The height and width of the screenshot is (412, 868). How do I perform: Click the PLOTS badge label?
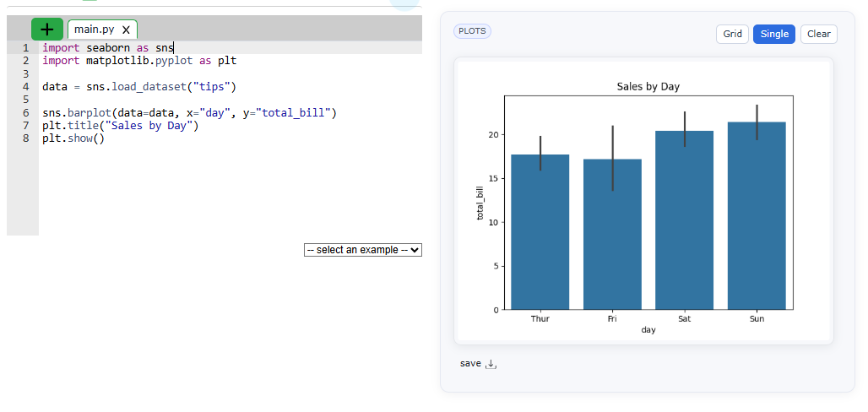pyautogui.click(x=472, y=31)
